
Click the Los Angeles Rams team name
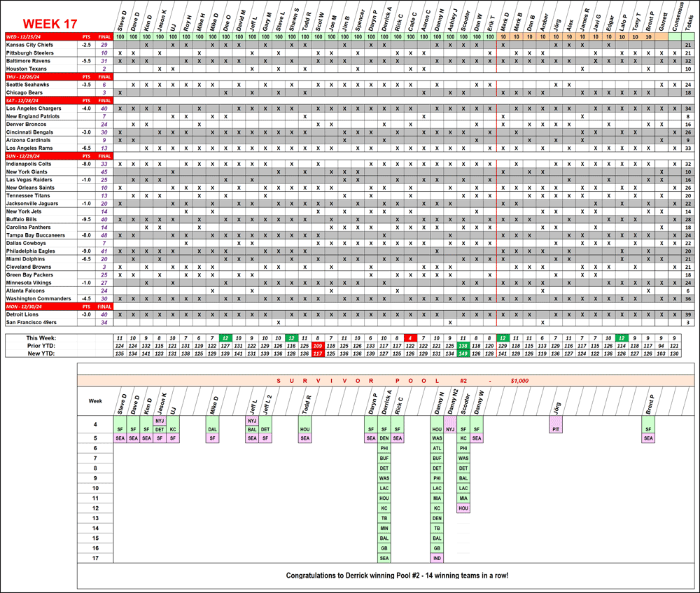pyautogui.click(x=29, y=148)
